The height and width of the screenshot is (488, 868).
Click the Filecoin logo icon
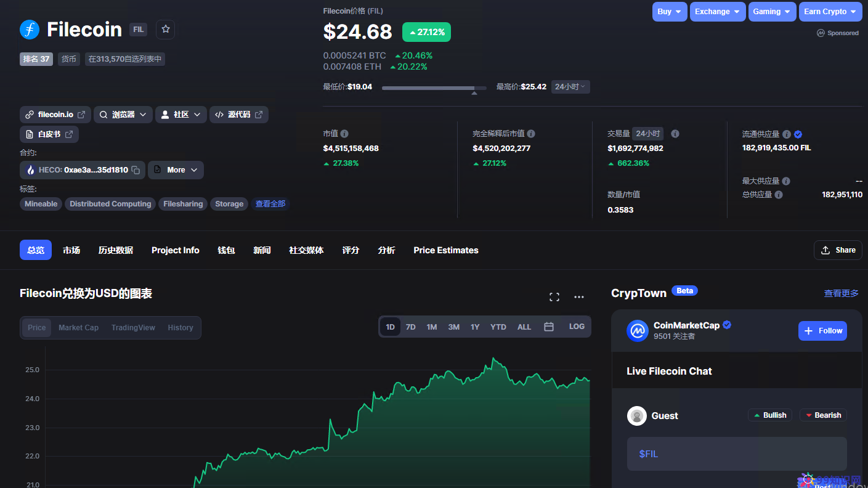[x=30, y=30]
